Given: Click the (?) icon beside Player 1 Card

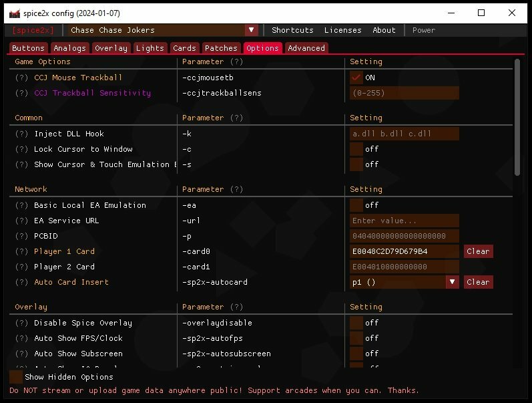Looking at the screenshot, I should [22, 251].
